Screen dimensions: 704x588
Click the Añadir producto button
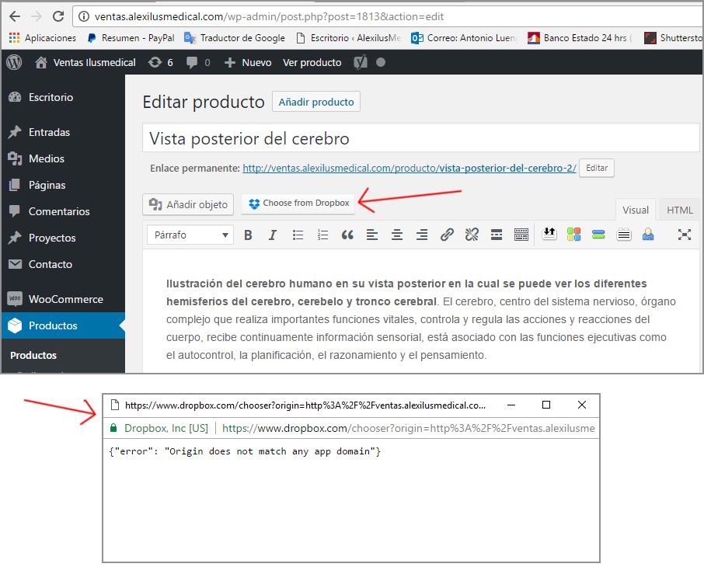316,102
